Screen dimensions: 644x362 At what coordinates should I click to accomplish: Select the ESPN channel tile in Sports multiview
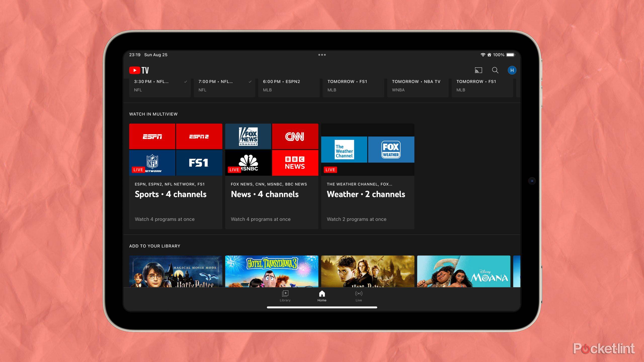coord(152,136)
